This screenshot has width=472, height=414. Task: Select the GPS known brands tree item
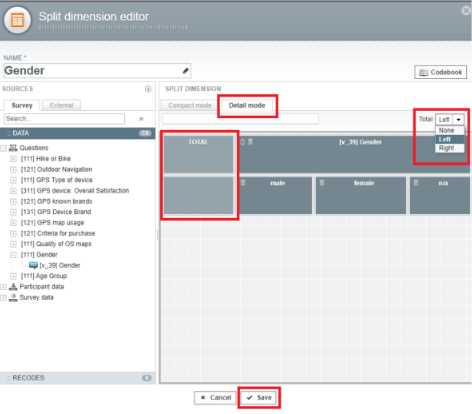point(56,202)
